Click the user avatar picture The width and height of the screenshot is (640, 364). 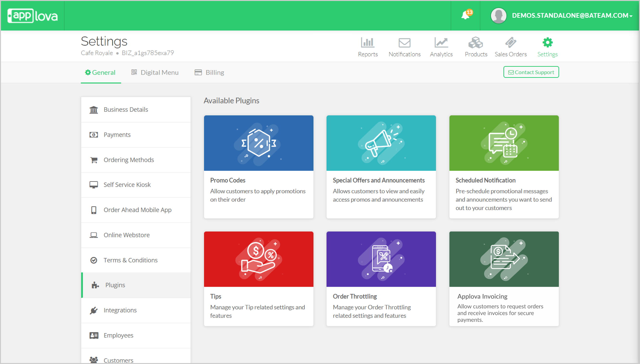[499, 16]
